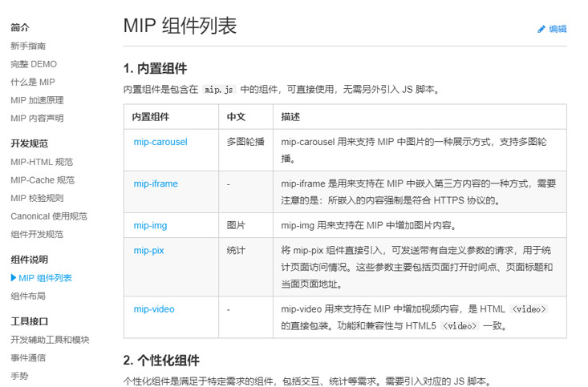Click the 2. 个性化组件 heading

pos(161,361)
